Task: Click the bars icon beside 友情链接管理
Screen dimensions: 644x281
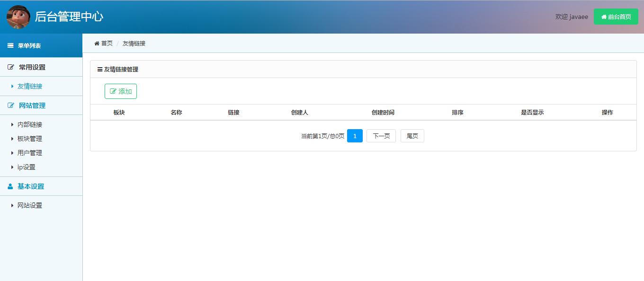Action: click(x=100, y=70)
